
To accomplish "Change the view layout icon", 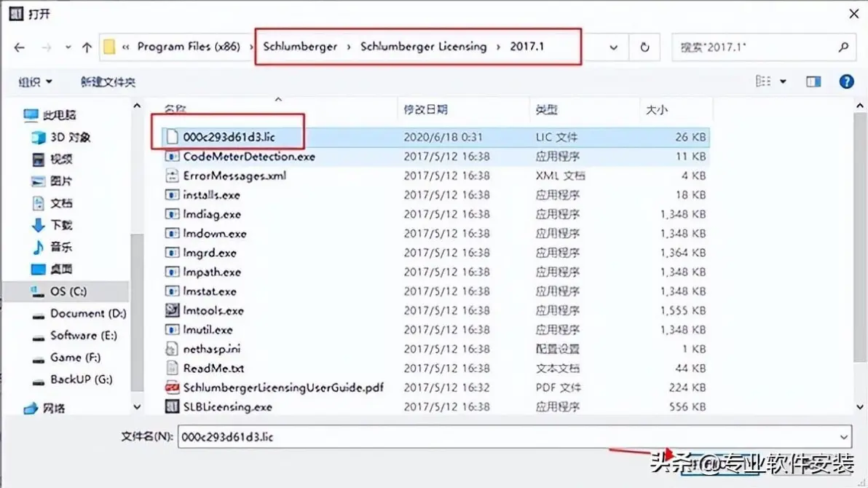I will 763,82.
